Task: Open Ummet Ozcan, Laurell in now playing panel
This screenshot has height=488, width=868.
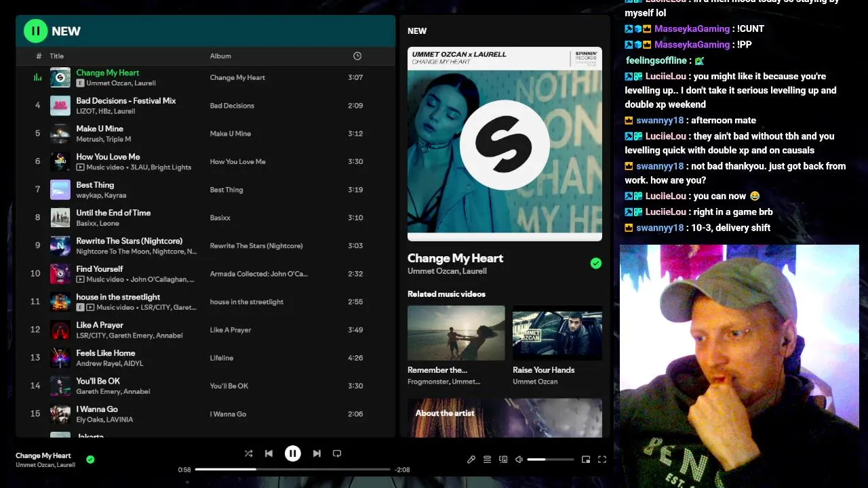Action: [x=447, y=271]
